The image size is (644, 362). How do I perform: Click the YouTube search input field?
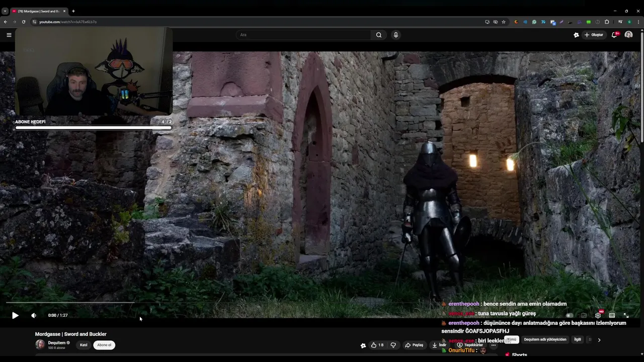tap(303, 35)
